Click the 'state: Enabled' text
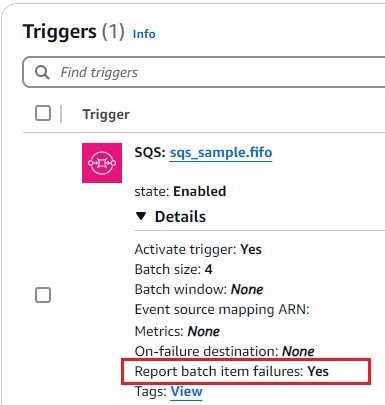Image resolution: width=385 pixels, height=405 pixels. click(x=180, y=191)
